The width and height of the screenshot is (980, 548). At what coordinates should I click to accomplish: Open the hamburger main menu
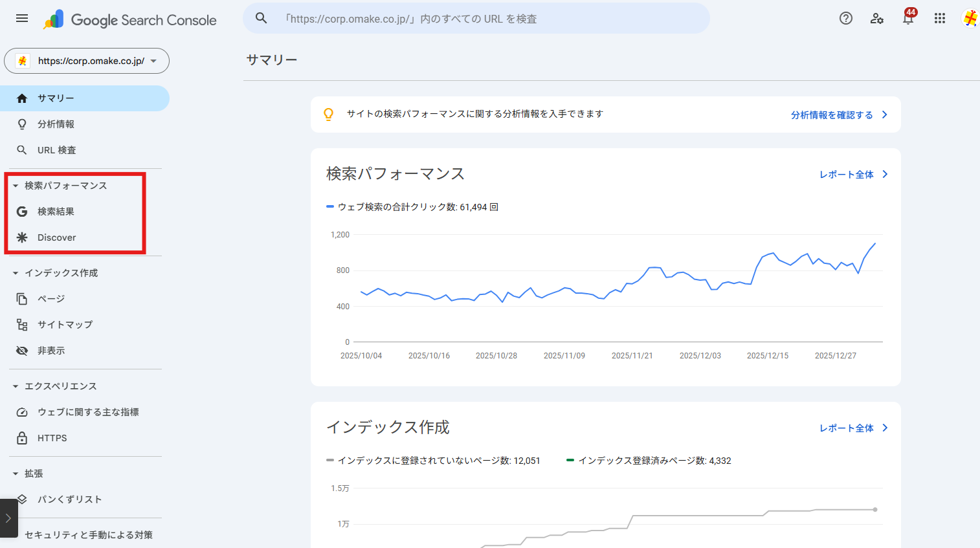22,18
